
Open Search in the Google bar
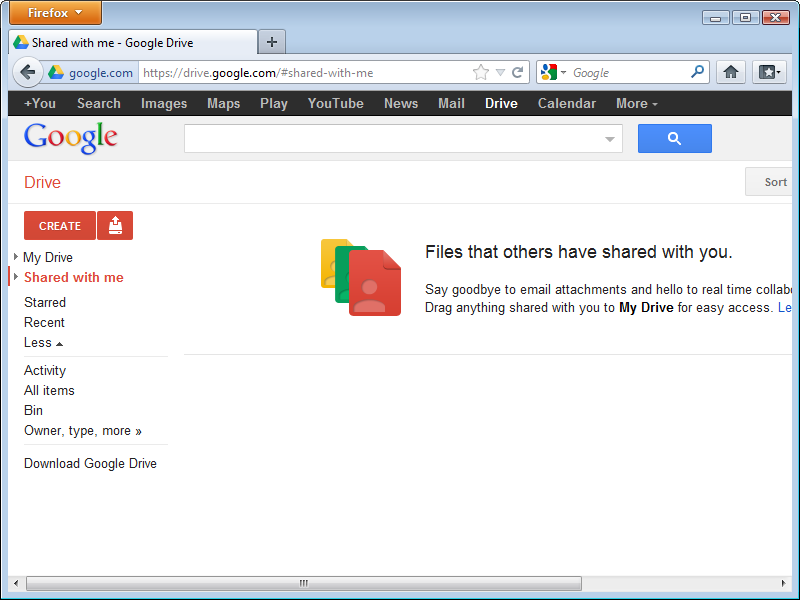(x=99, y=104)
